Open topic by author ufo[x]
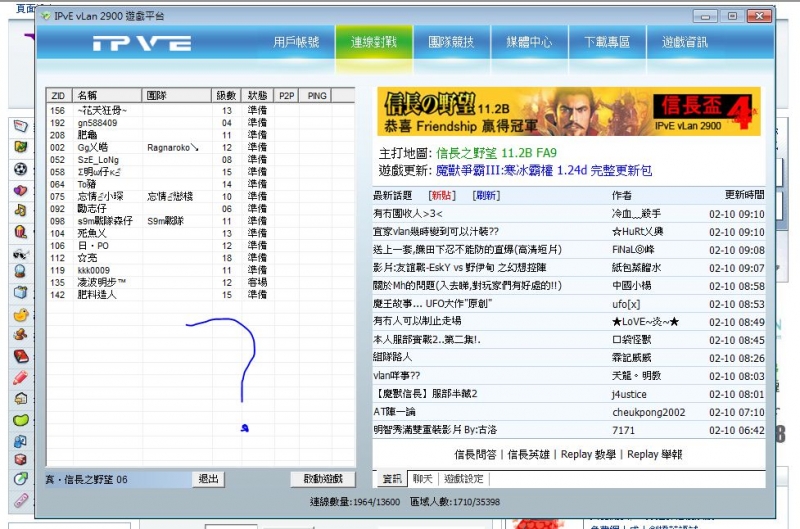This screenshot has width=800, height=529. (569, 304)
